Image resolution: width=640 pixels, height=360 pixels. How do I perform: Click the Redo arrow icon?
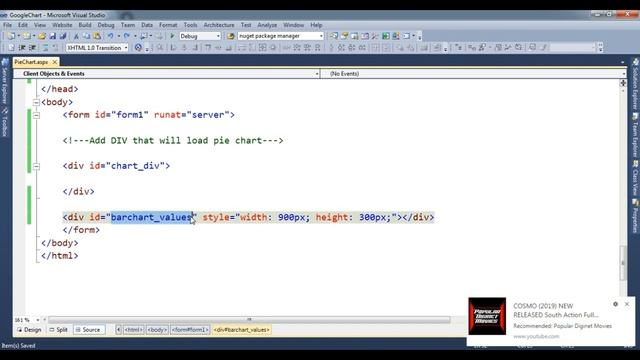(127, 36)
